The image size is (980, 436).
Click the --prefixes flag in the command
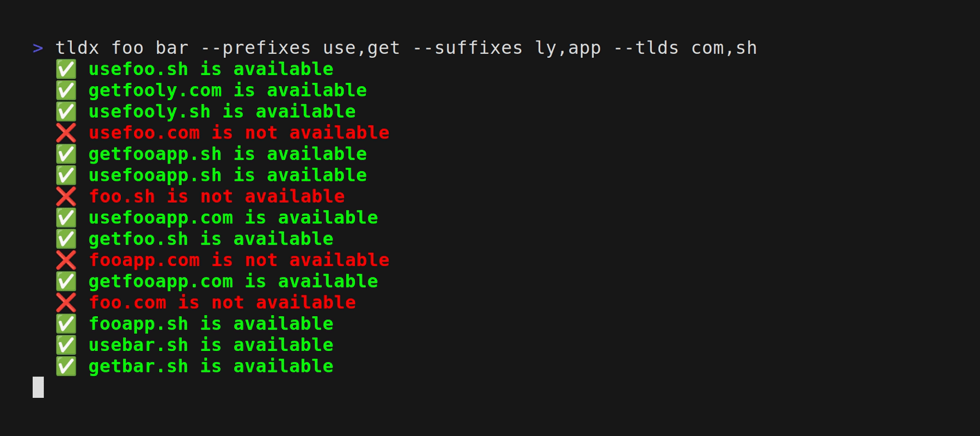pyautogui.click(x=255, y=48)
